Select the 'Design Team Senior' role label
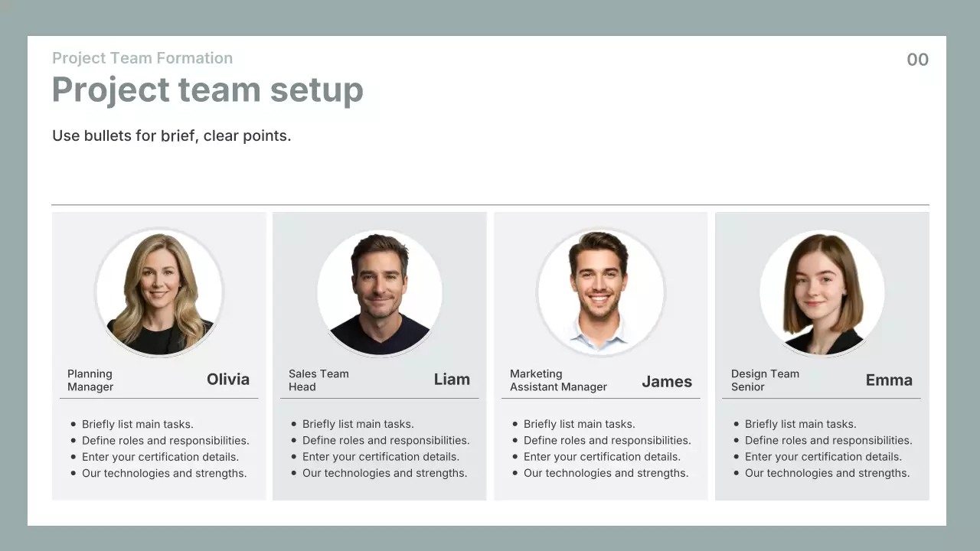Screen dimensions: 980x551 coord(765,380)
